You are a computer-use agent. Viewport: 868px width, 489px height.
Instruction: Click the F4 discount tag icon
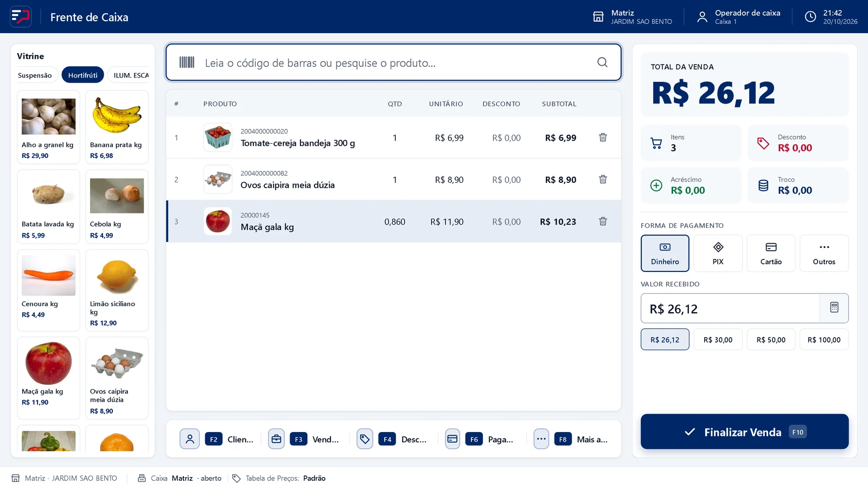point(365,439)
